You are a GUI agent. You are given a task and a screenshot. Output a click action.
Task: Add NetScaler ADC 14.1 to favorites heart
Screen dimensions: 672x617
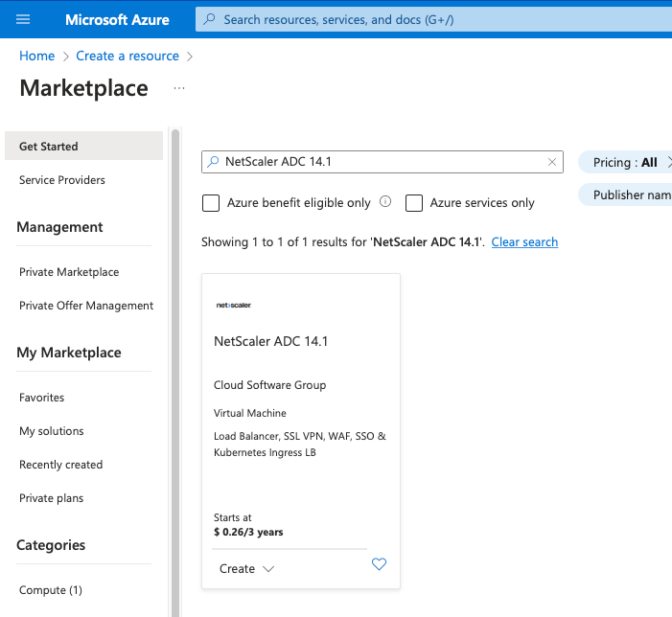379,564
